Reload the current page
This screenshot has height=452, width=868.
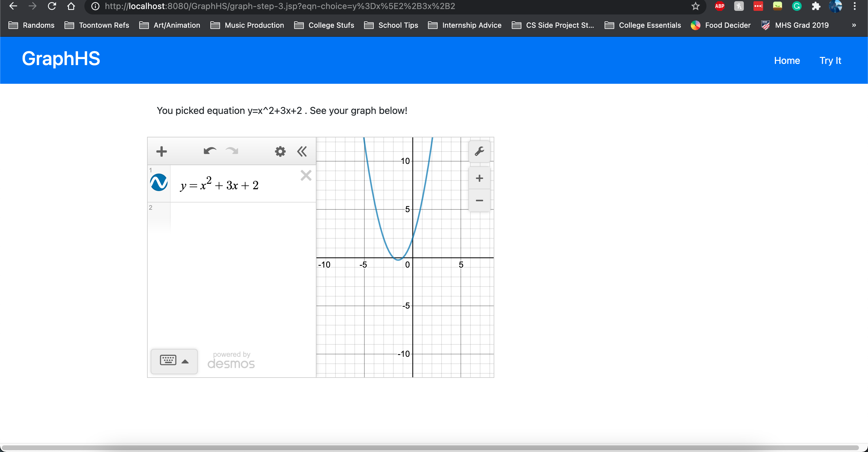coord(52,6)
